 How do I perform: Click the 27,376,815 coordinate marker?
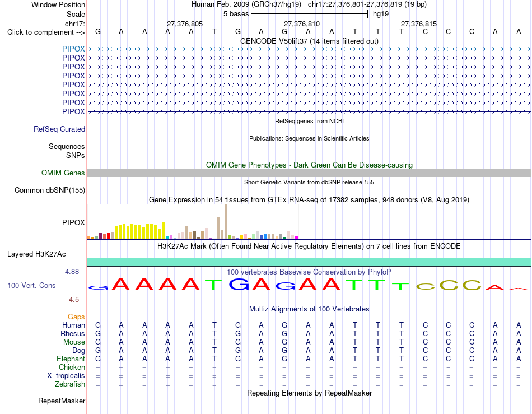click(x=419, y=24)
